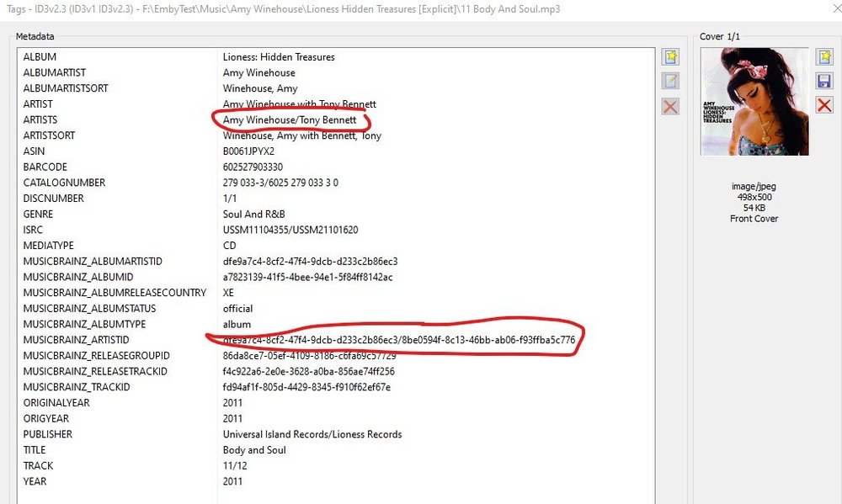Select the ALBUM field name
Viewport: 842px width, 504px height.
click(40, 57)
